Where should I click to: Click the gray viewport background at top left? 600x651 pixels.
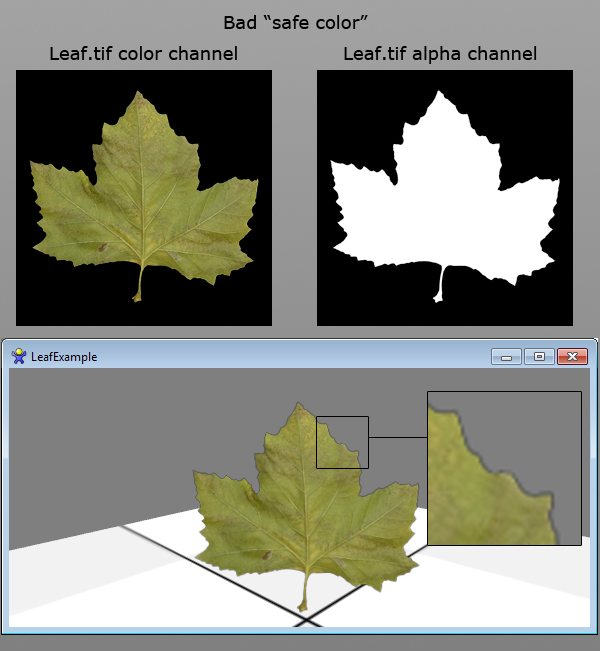pos(80,420)
